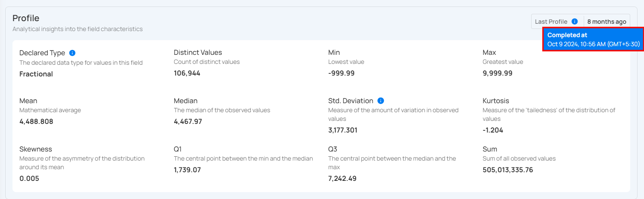Click the Skewness value 0.005
This screenshot has width=644, height=199.
[x=29, y=179]
